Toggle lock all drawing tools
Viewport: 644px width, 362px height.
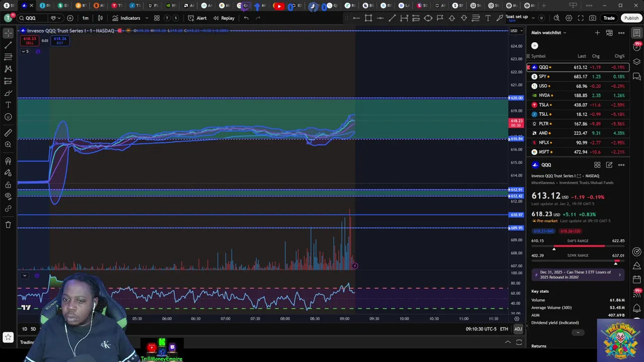(8, 185)
